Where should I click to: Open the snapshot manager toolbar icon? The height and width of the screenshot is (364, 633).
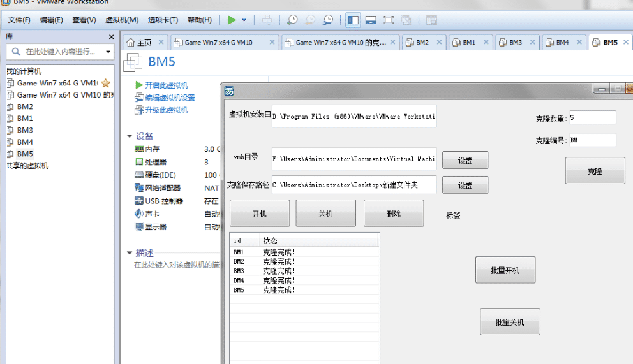point(328,20)
